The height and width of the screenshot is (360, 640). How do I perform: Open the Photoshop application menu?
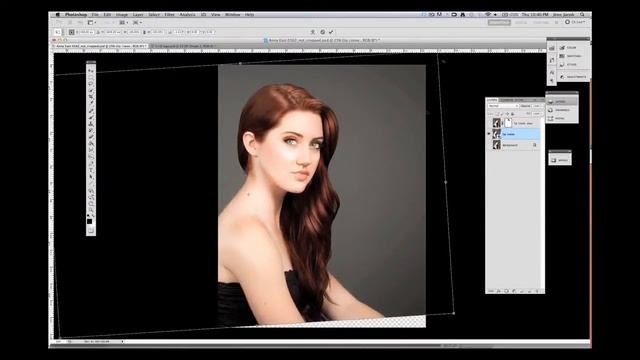[76, 15]
